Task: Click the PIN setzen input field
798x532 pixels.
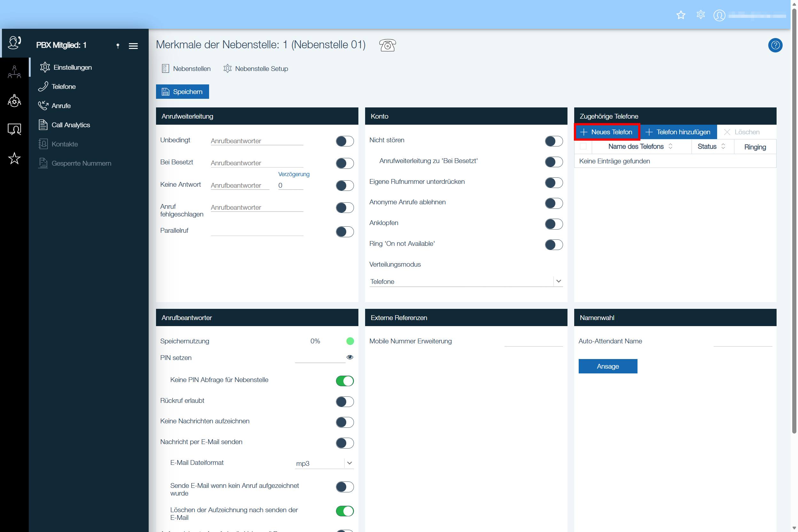Action: [x=320, y=358]
